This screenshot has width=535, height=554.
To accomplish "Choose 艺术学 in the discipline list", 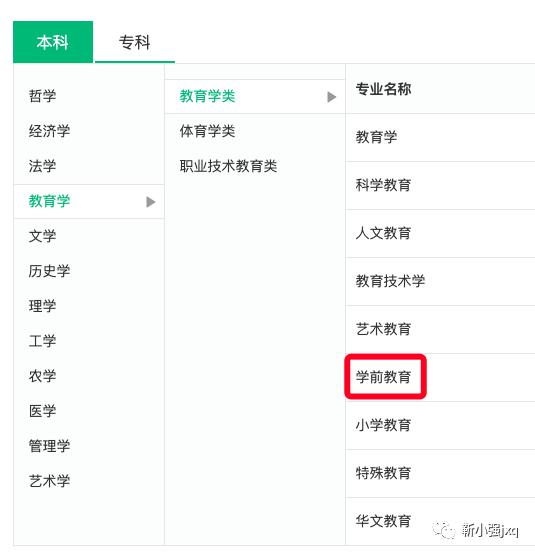I will click(x=49, y=481).
